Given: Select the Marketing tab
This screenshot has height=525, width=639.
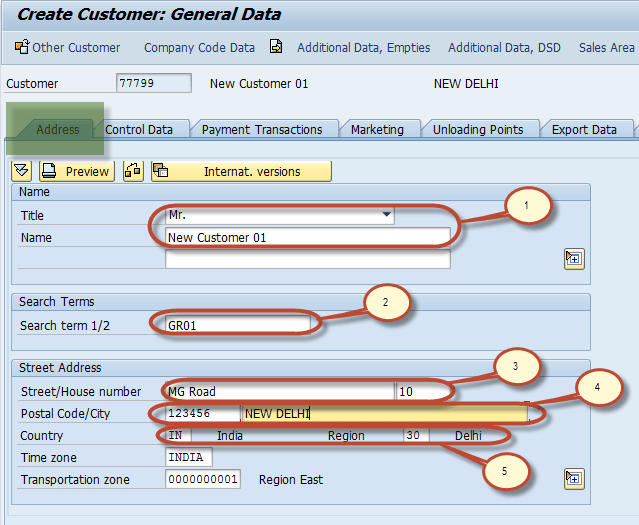Looking at the screenshot, I should 377,129.
